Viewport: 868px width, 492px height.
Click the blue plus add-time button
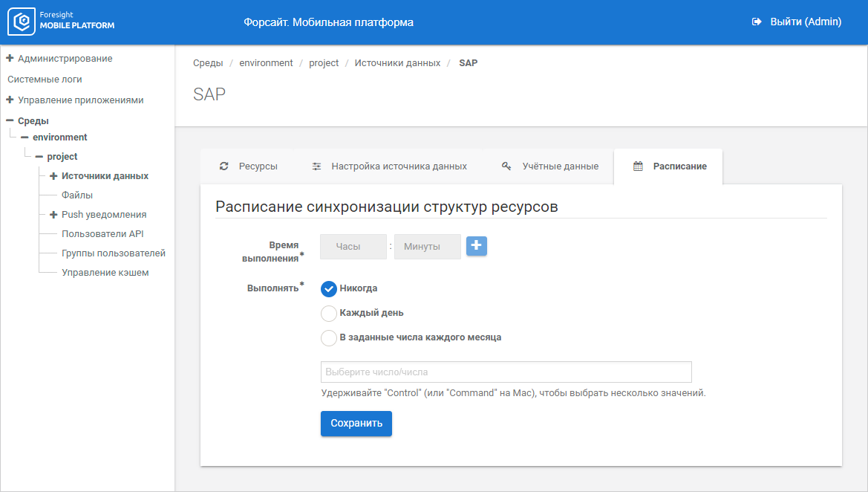(x=477, y=246)
